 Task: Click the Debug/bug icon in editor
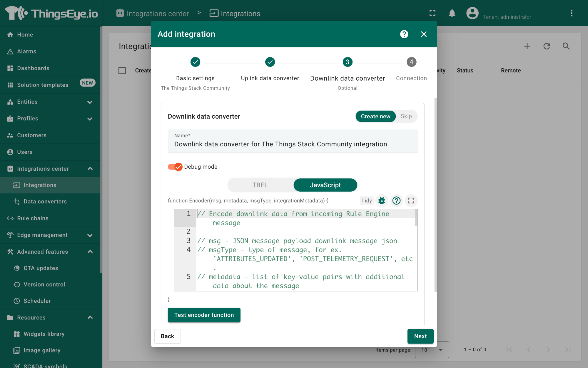(381, 200)
